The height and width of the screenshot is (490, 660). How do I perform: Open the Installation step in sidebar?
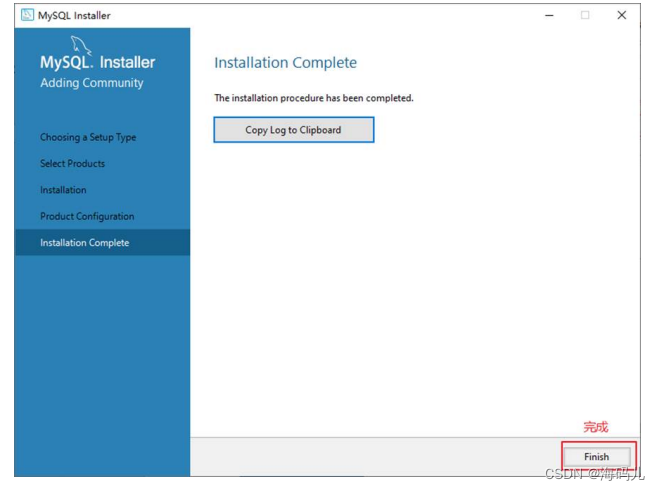point(63,190)
